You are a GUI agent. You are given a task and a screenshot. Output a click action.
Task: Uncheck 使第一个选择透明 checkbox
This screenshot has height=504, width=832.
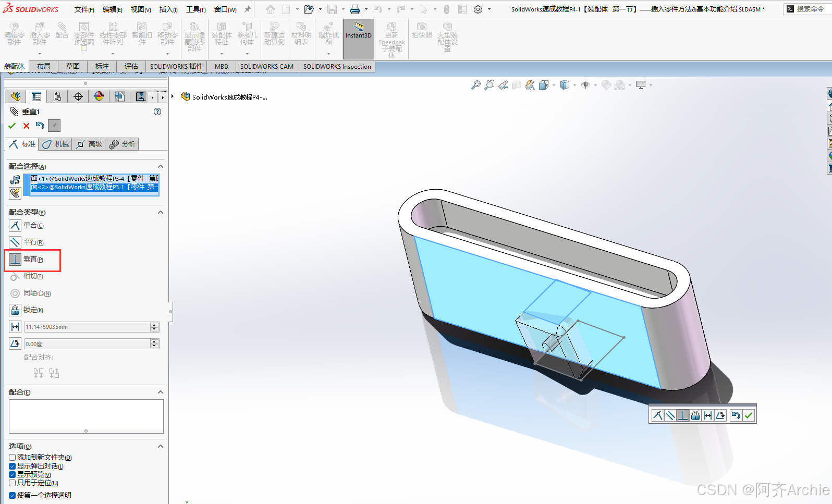(x=12, y=495)
